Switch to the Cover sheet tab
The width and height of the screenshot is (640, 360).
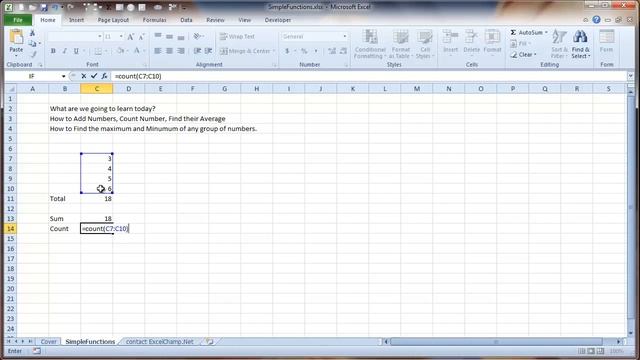click(49, 341)
